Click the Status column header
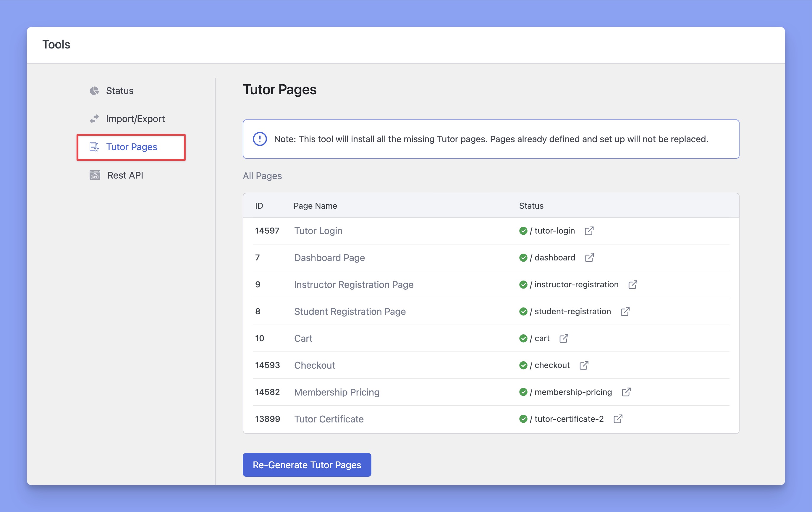812x512 pixels. point(531,206)
